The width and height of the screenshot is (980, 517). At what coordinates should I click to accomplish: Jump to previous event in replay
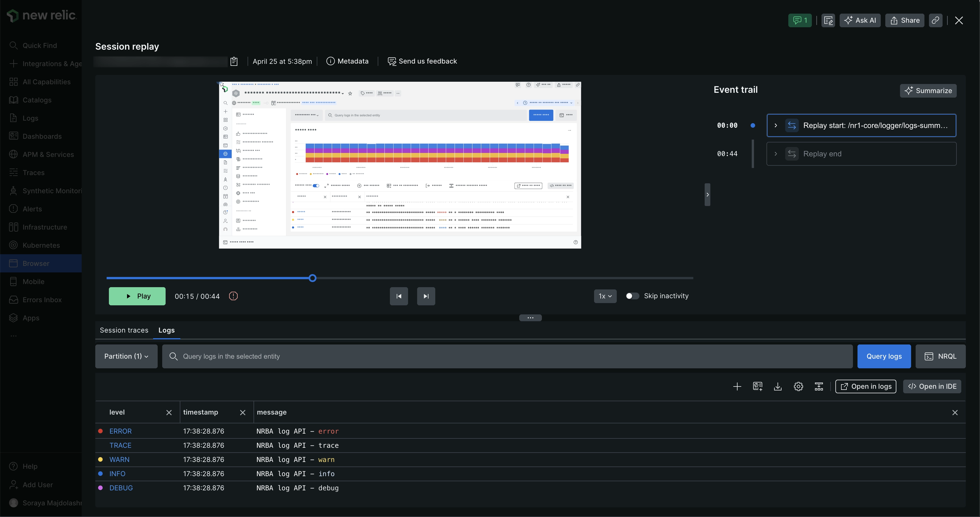coord(399,296)
